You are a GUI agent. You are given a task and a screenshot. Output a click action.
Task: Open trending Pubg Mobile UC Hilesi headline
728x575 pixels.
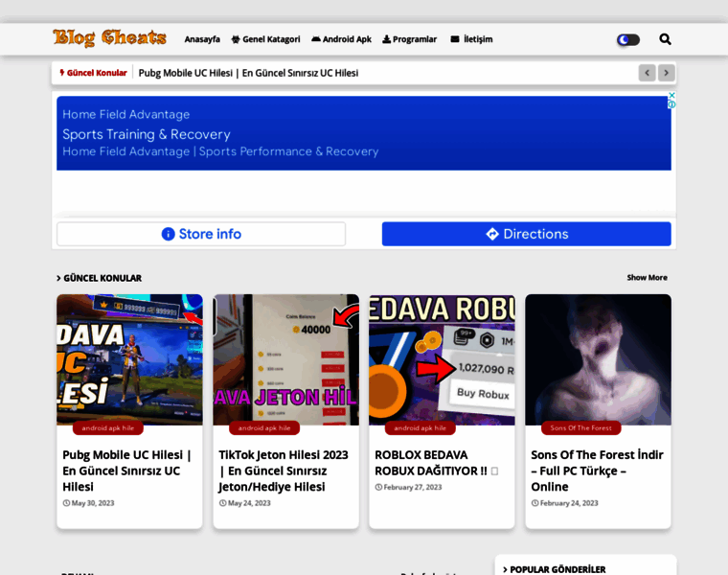coord(248,73)
